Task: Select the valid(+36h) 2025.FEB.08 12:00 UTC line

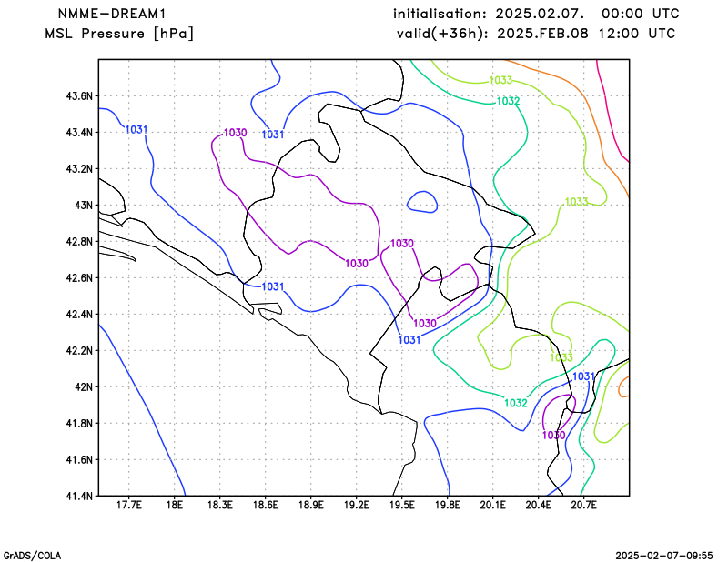Action: [x=536, y=34]
